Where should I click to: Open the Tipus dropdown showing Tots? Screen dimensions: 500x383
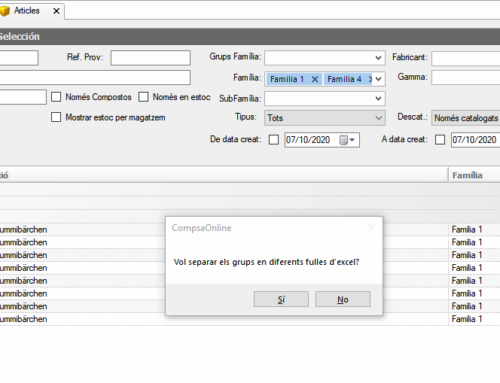coord(325,118)
